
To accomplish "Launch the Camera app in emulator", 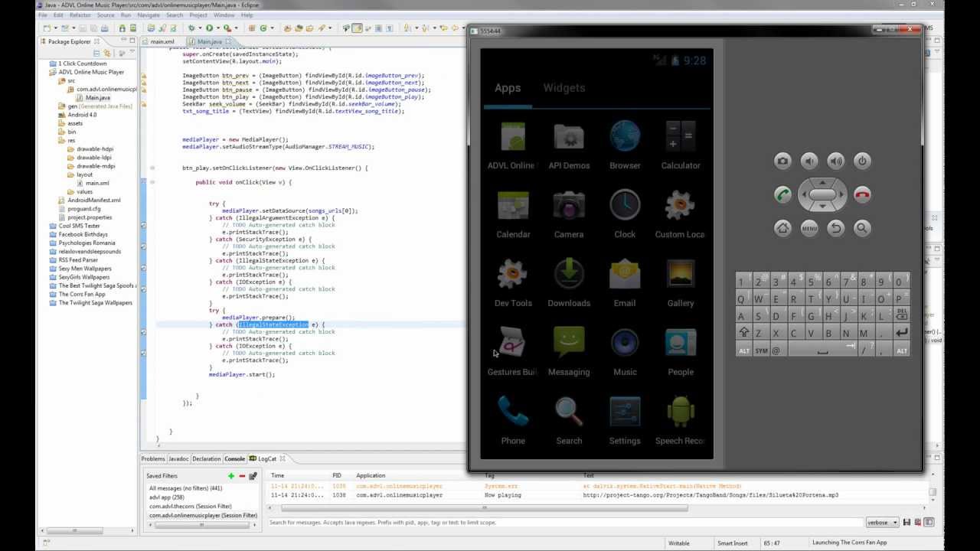I will (569, 214).
